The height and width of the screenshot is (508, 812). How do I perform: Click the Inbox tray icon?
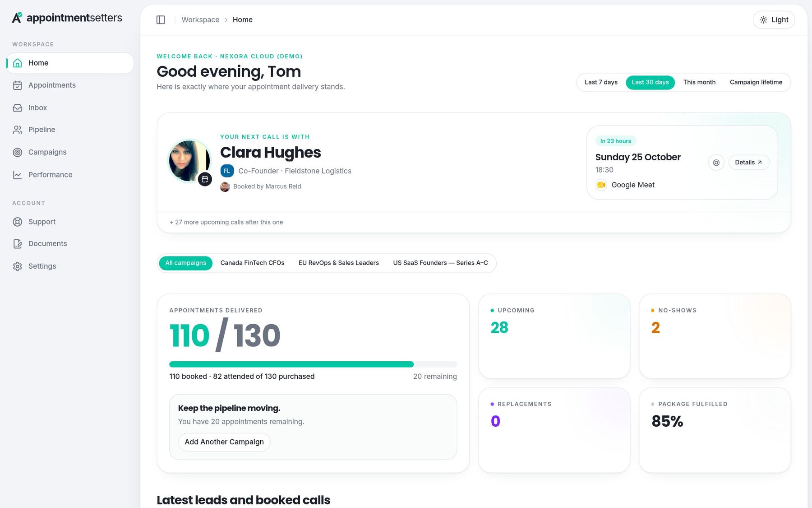18,108
